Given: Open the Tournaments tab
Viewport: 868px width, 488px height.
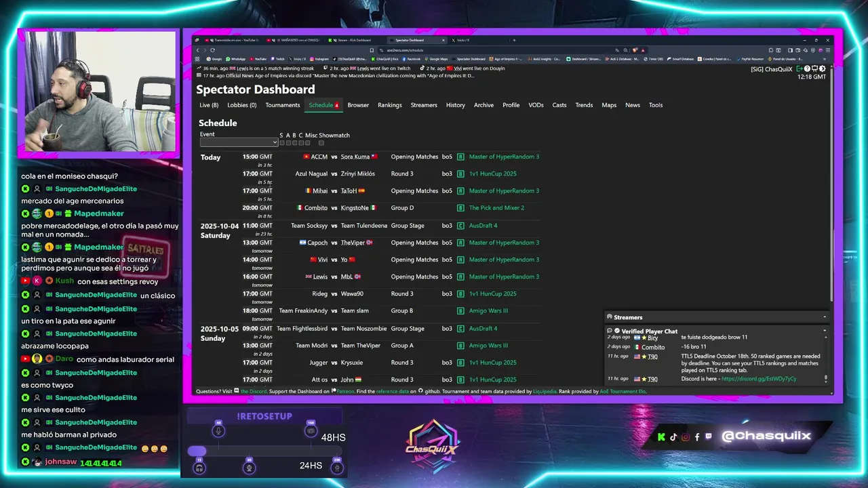Looking at the screenshot, I should [x=283, y=105].
